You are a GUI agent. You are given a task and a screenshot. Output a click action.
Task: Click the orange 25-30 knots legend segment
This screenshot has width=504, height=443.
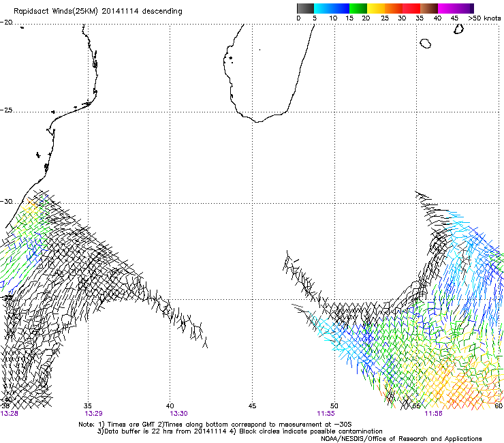tap(394, 8)
